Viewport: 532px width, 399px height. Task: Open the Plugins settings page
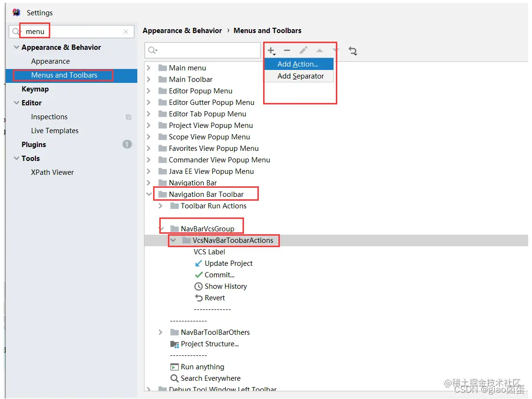tap(33, 145)
